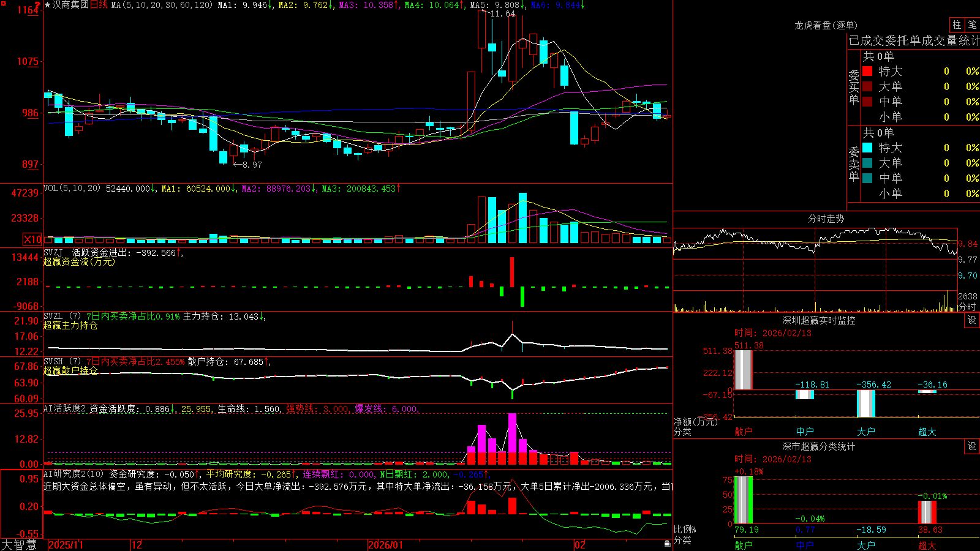Click teal 大单 swatch in 委卖单

click(x=867, y=163)
